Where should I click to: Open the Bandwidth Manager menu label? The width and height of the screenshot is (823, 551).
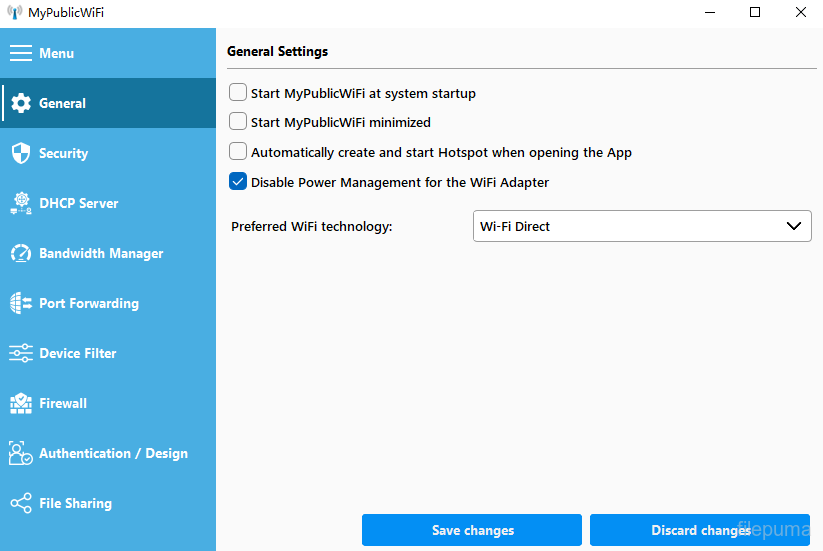tap(101, 253)
